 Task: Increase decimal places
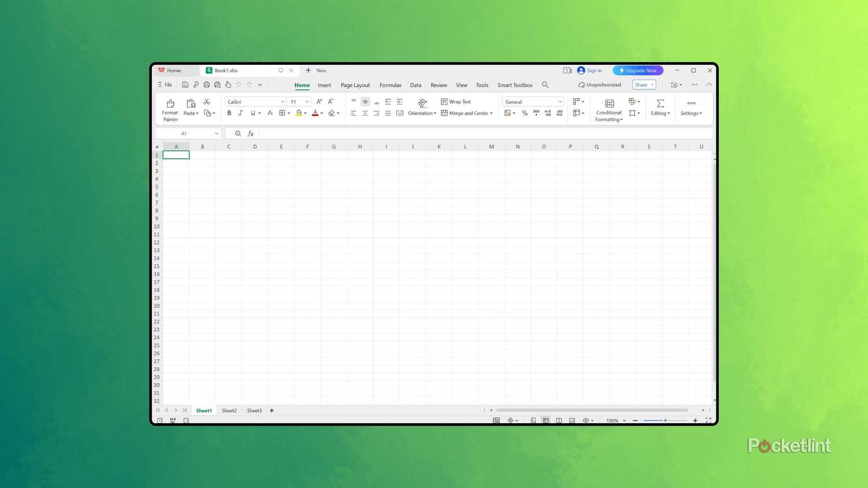click(547, 113)
